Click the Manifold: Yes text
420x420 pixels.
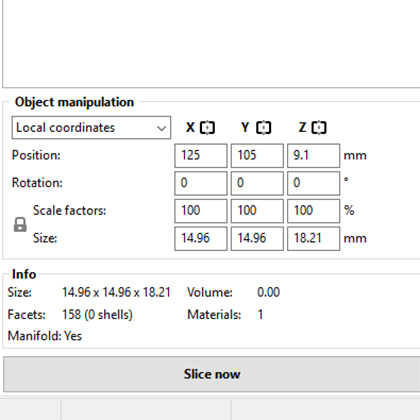point(45,336)
